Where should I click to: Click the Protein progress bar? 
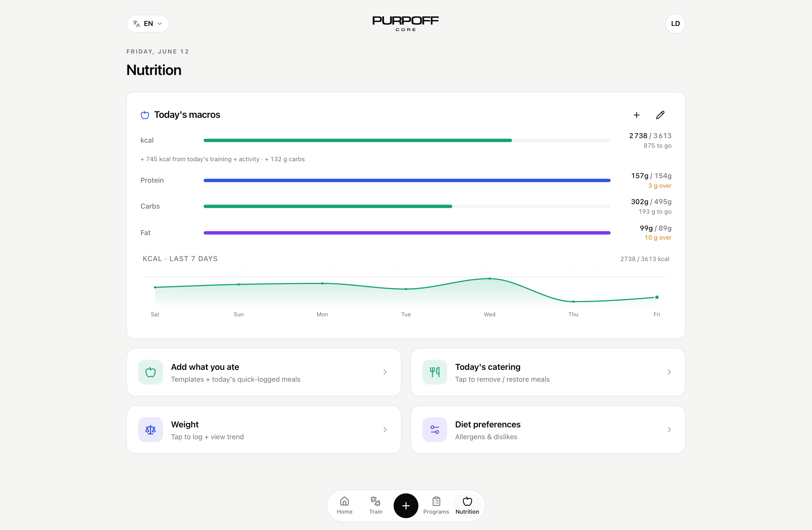[407, 180]
